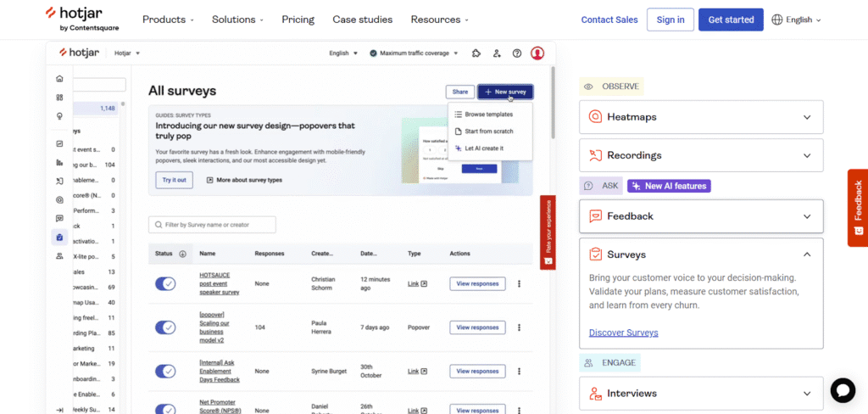Toggle status of HOTSAUCE post event survey
This screenshot has height=414, width=868.
(x=165, y=283)
